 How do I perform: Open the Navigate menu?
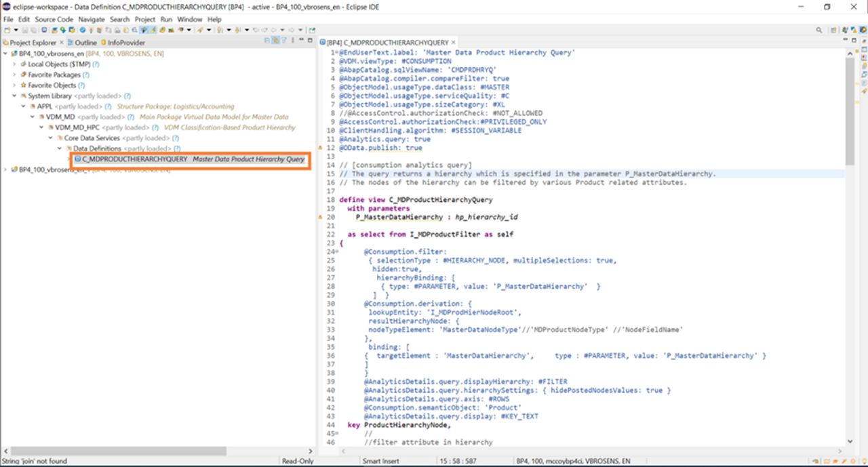click(x=92, y=20)
